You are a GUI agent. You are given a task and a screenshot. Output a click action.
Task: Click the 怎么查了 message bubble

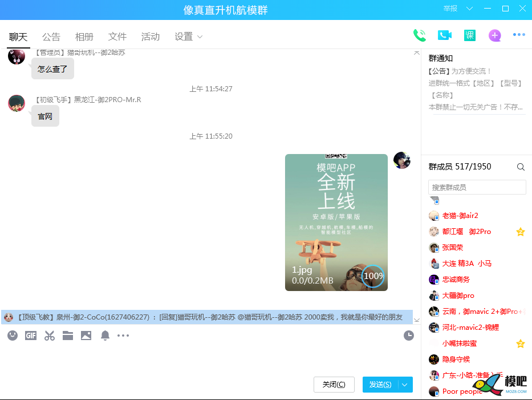pos(52,69)
